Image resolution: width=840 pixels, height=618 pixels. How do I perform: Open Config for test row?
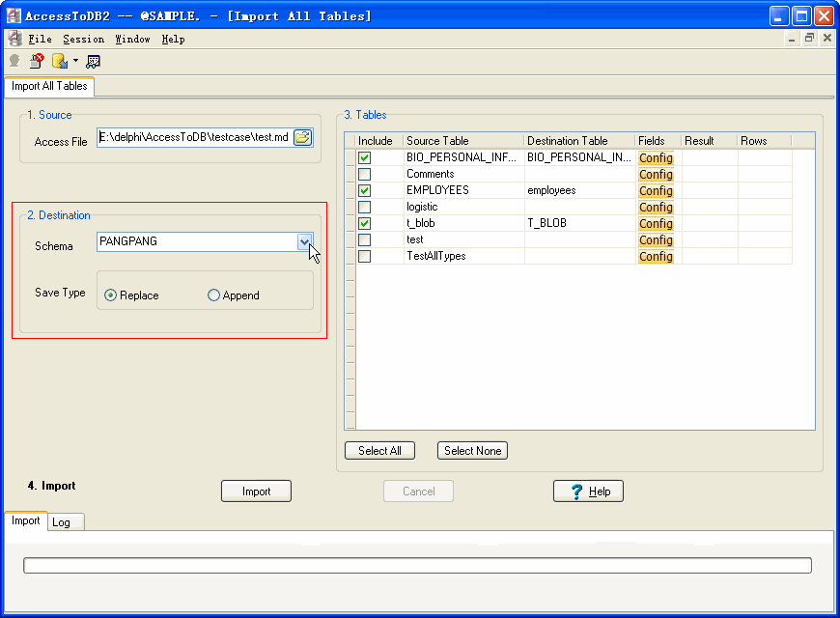[656, 240]
